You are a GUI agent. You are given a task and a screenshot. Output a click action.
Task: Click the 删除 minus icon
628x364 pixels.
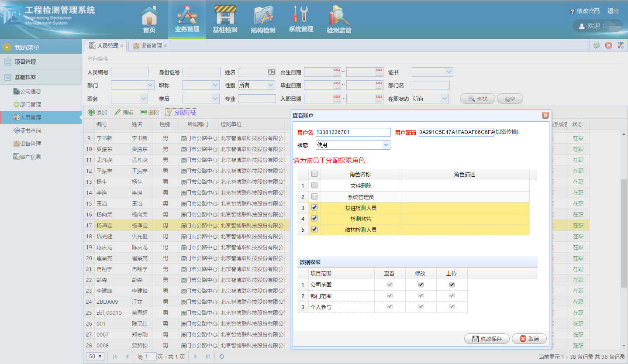coord(143,112)
